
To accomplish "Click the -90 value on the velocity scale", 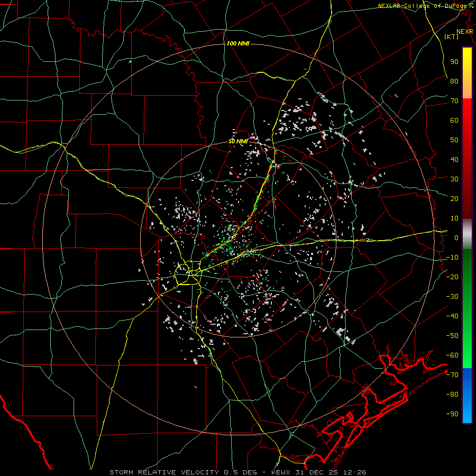I will tap(452, 414).
